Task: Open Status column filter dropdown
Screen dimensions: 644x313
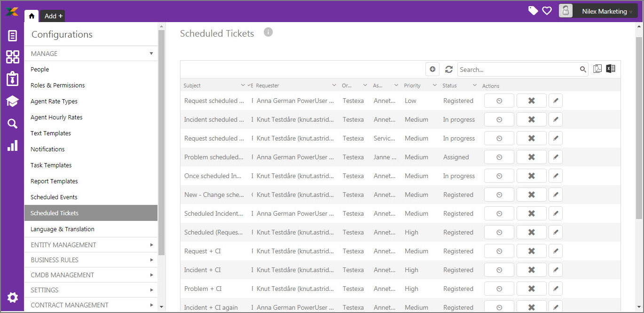Action: coord(475,86)
